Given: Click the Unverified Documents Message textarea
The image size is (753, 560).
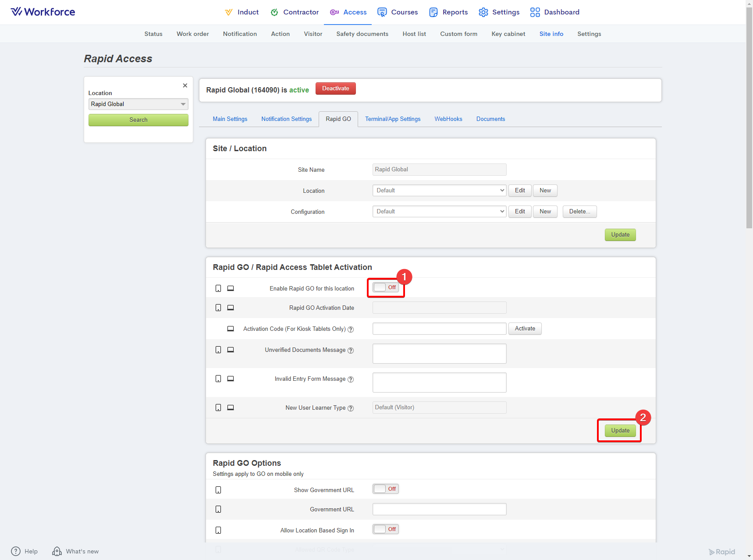Looking at the screenshot, I should (x=440, y=354).
